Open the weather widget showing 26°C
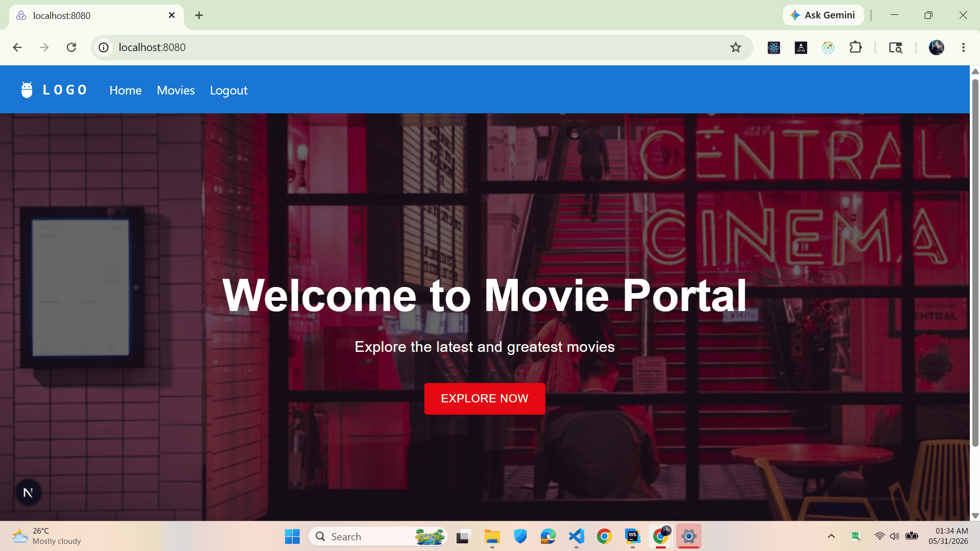This screenshot has width=980, height=551. coord(47,536)
